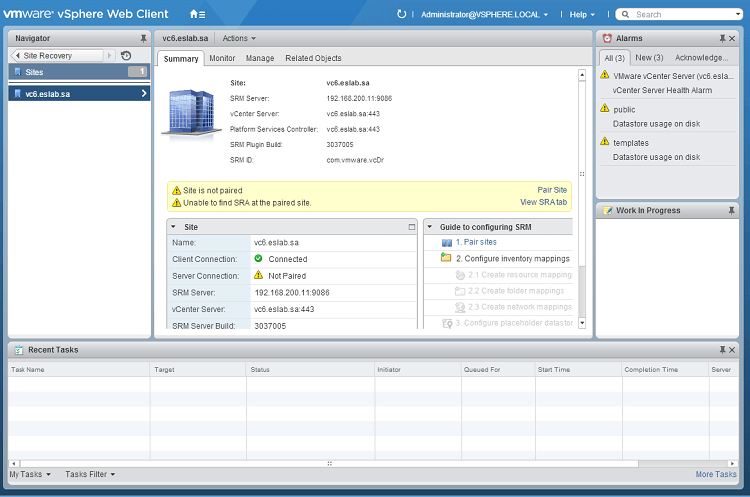
Task: Show New (3) alarms tab
Action: pos(649,58)
